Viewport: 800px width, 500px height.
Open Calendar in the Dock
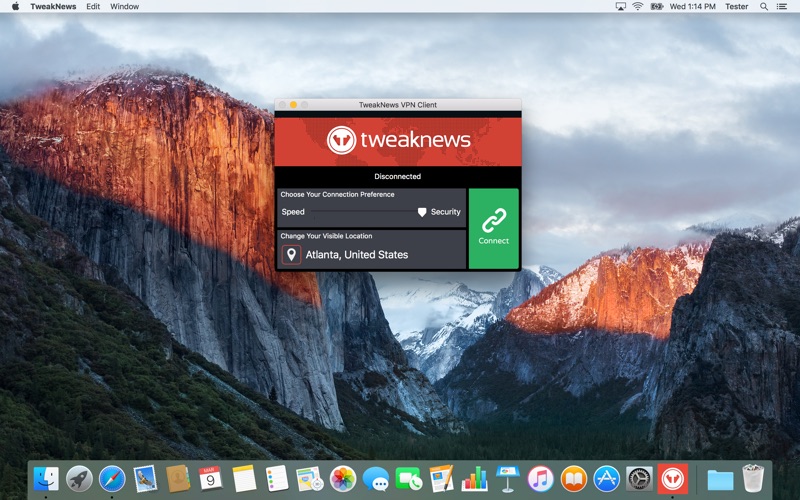(211, 479)
